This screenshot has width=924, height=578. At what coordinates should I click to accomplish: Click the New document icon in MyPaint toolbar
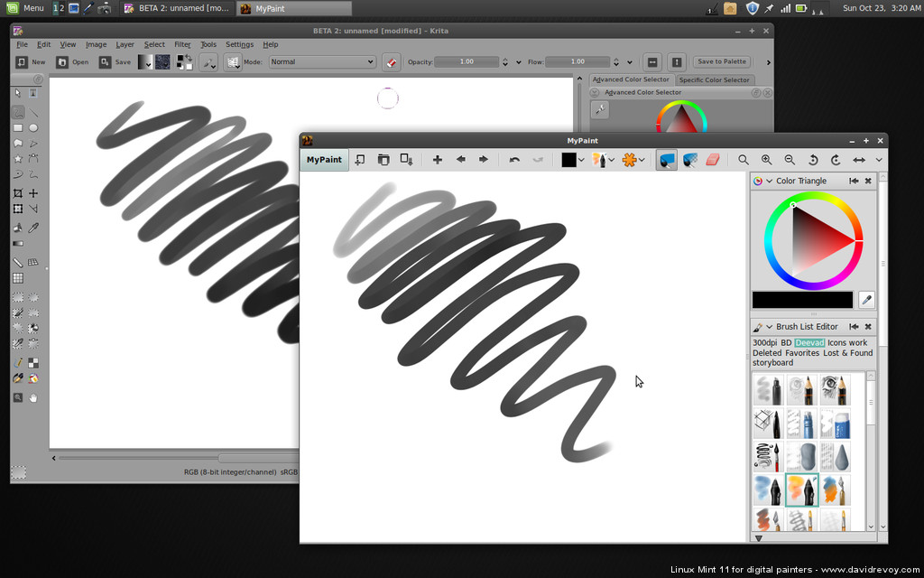[360, 160]
